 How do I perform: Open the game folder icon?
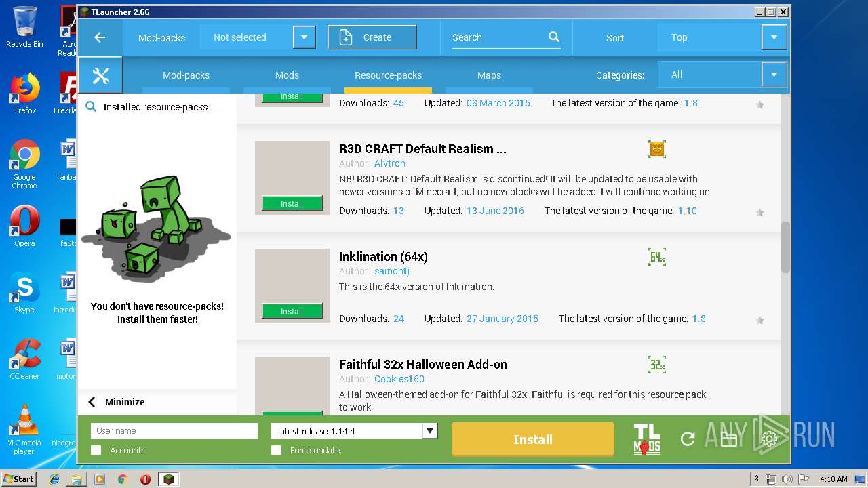728,439
